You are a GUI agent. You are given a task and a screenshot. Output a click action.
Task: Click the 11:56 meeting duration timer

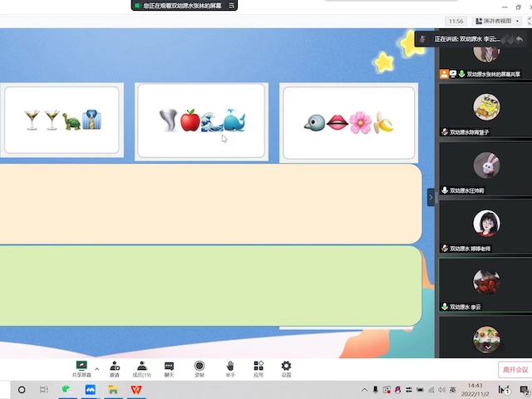(456, 21)
